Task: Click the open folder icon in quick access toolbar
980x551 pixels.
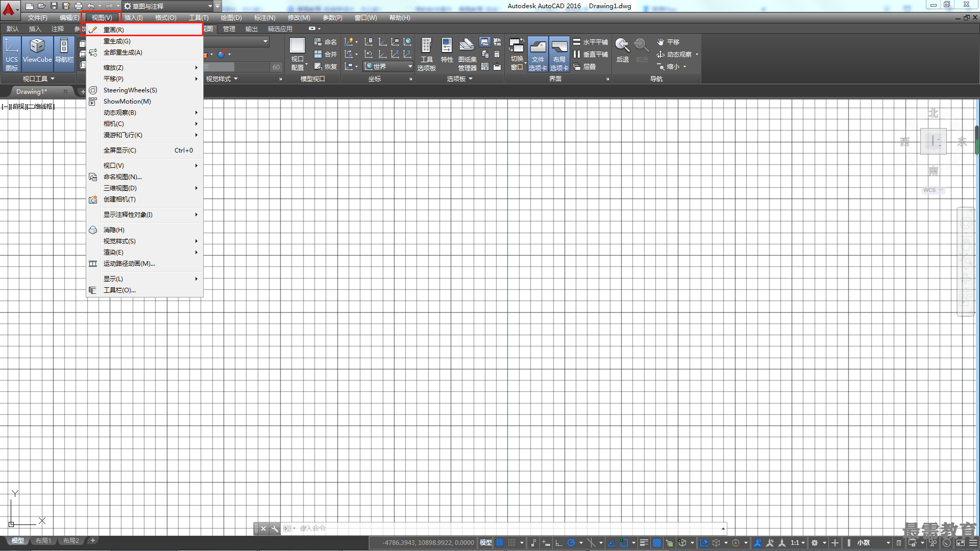Action: point(42,6)
